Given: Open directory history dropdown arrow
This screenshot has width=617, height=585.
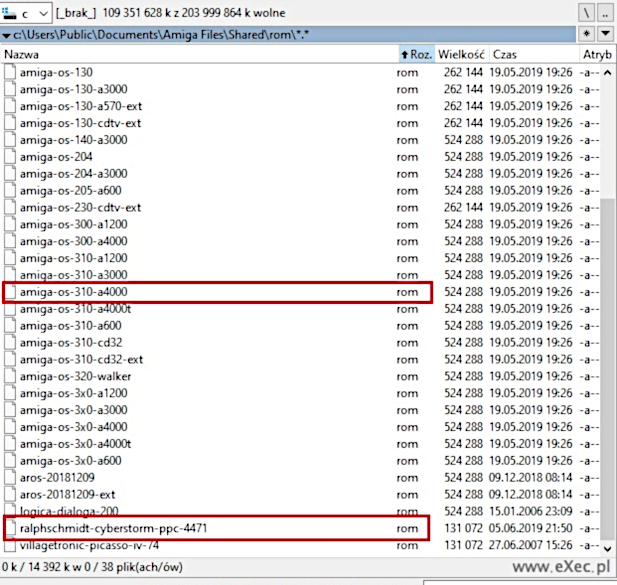Looking at the screenshot, I should (606, 34).
